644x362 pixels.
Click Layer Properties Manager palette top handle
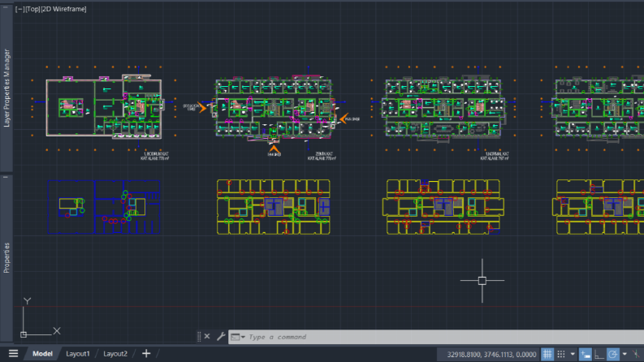(6, 7)
